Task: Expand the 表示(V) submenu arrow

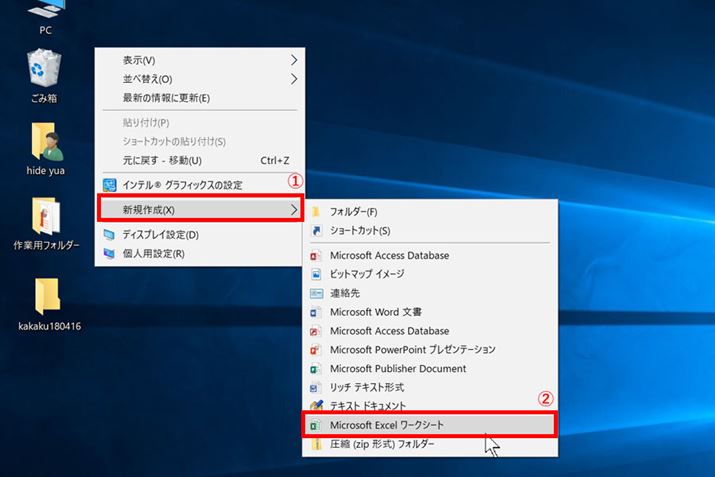Action: coord(294,60)
